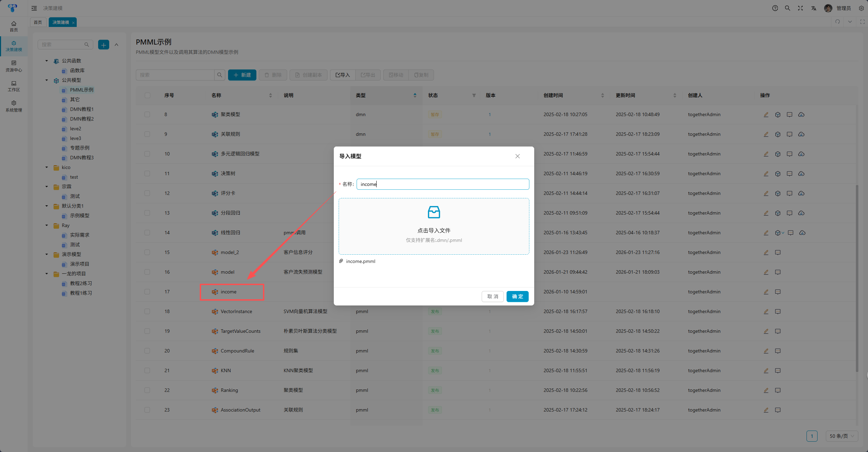Toggle the select-all header checkbox
Viewport: 868px width, 452px height.
click(148, 95)
